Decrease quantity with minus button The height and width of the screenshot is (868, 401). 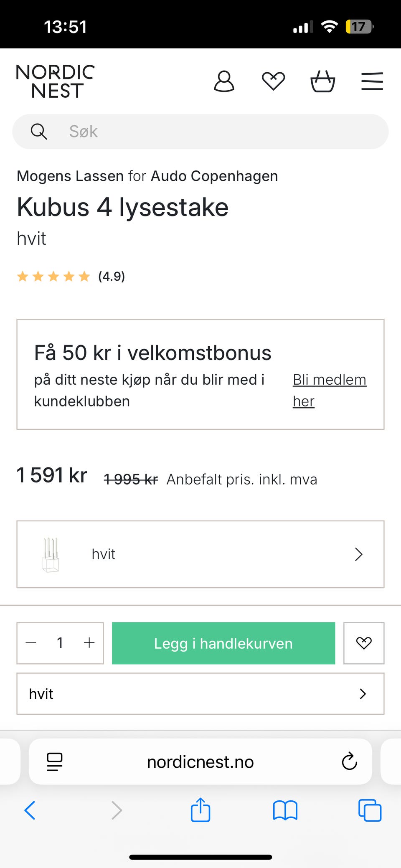click(x=31, y=643)
